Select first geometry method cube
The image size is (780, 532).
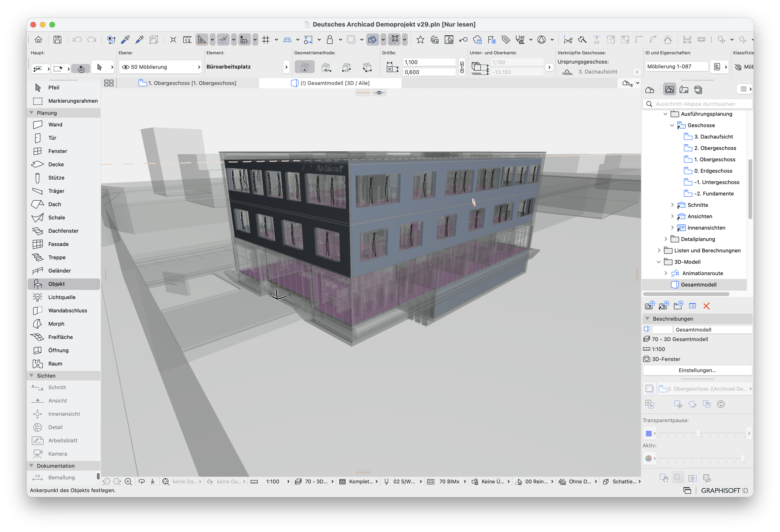pos(305,67)
